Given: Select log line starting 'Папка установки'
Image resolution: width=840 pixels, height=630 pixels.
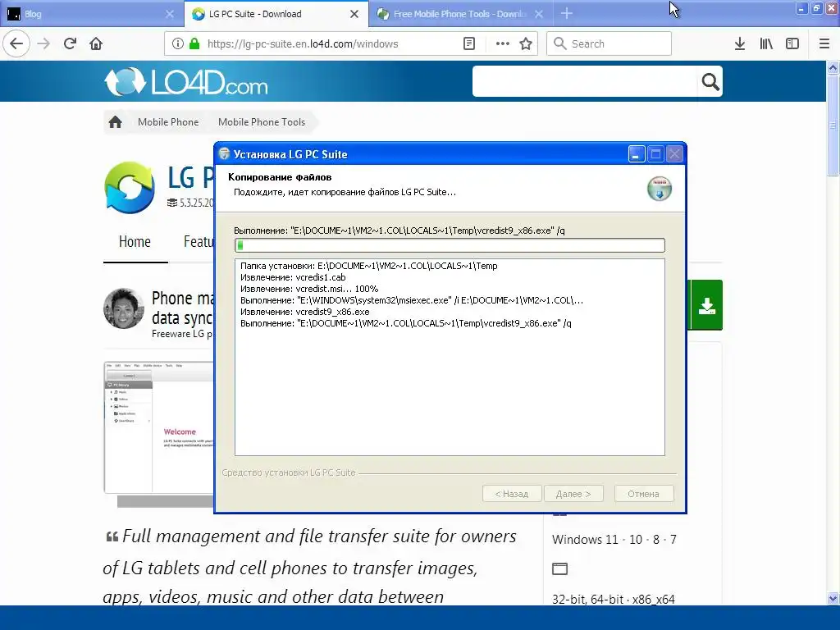Looking at the screenshot, I should (368, 266).
